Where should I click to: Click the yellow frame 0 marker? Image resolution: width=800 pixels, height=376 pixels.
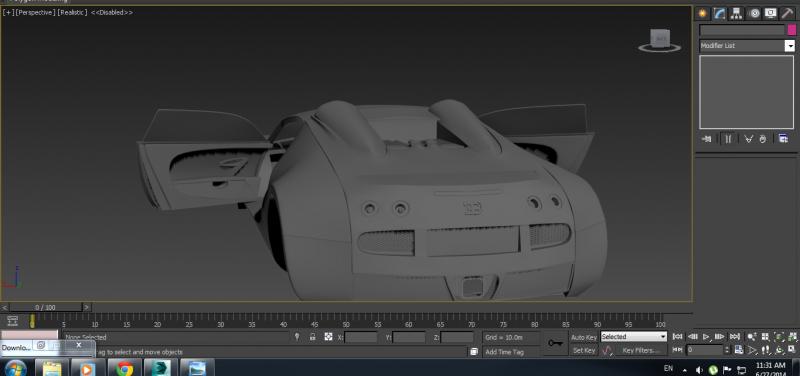32,320
